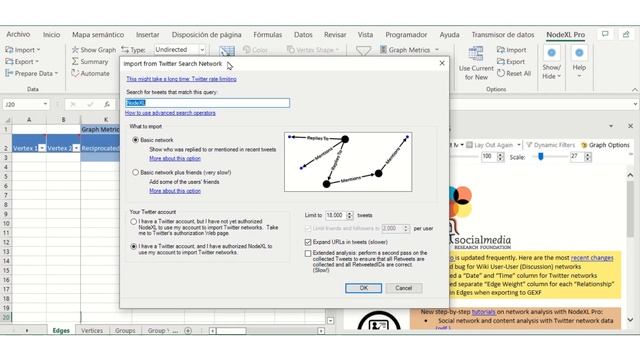640x360 pixels.
Task: Open the Fórmulas ribbon tab
Action: (267, 35)
